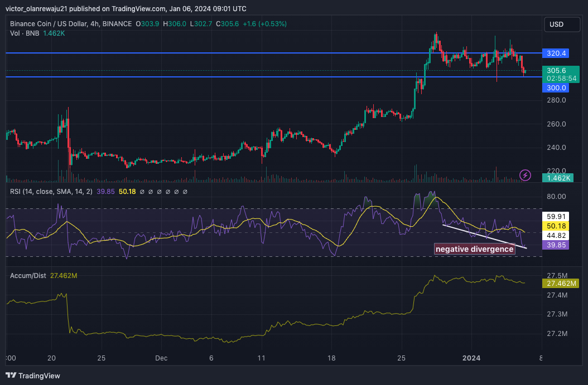Click the 11 date label on time axis
588x385 pixels.
262,358
